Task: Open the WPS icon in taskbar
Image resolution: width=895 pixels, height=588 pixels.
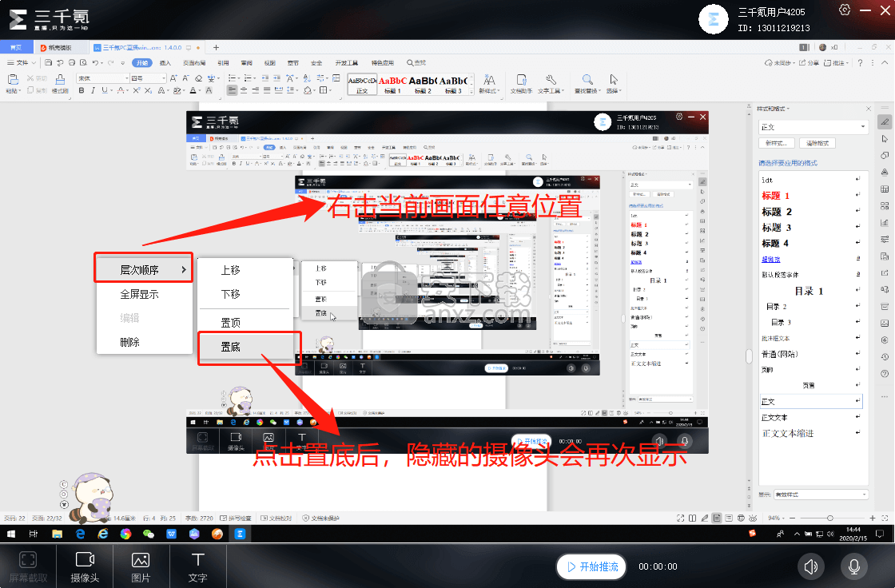Action: (171, 534)
